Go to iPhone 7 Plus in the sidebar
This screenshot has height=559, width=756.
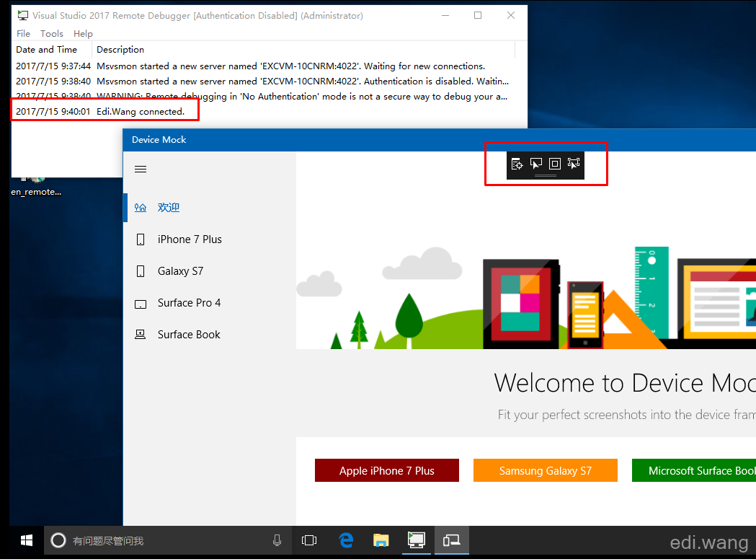[209, 239]
